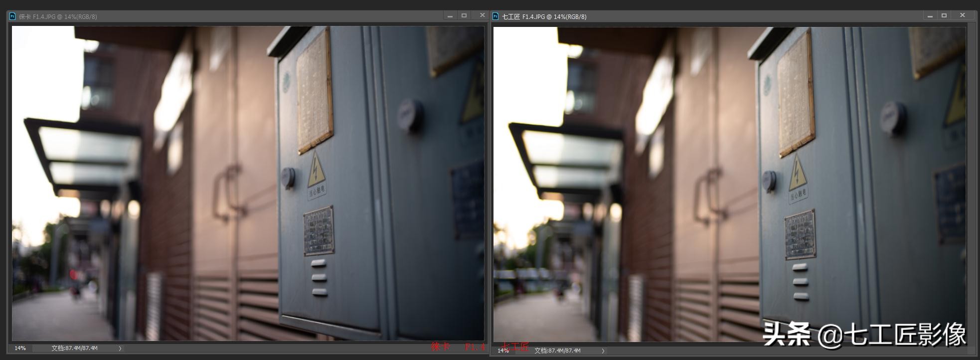This screenshot has height=360, width=980.
Task: Click the photo canvas in the 七工匠 window
Action: point(730,184)
